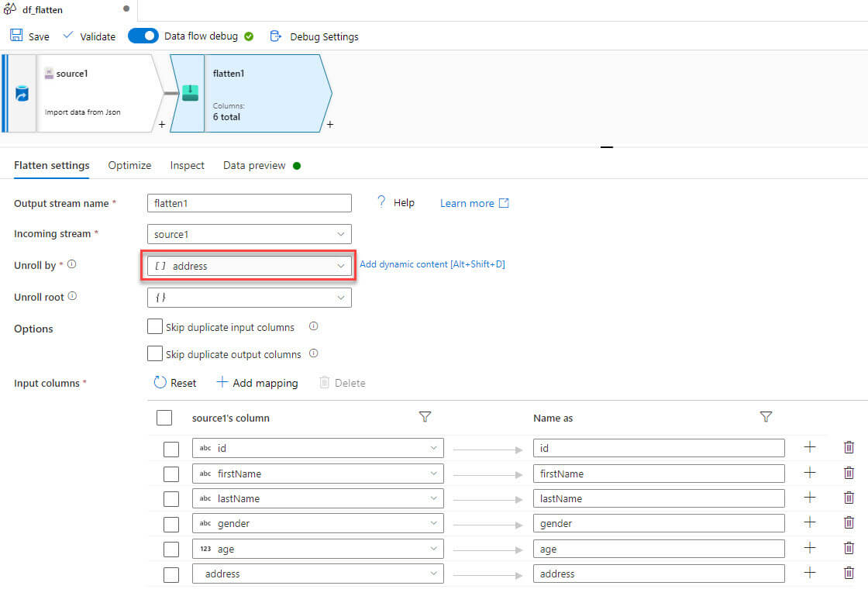868x596 pixels.
Task: Check Skip duplicate output columns
Action: tap(155, 353)
